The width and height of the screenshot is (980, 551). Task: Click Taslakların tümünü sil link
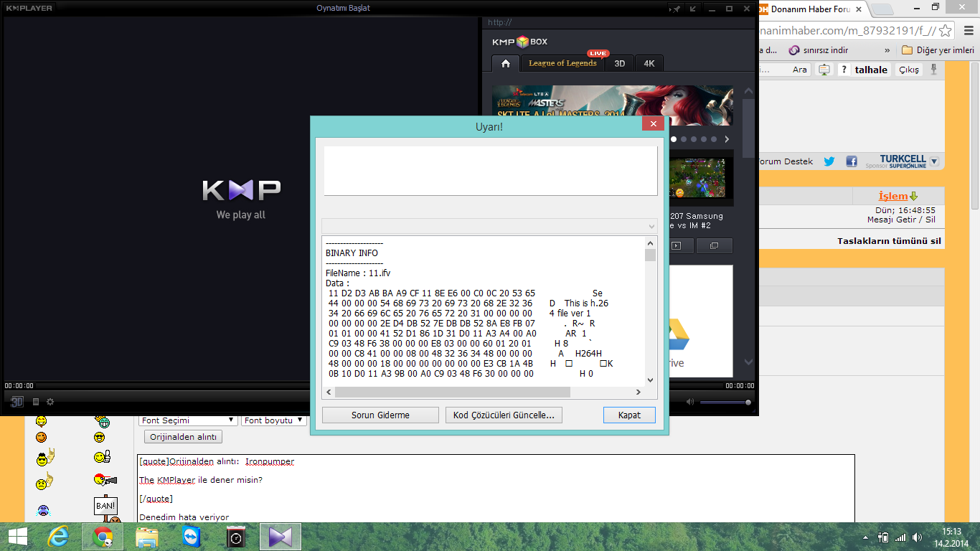pos(889,241)
